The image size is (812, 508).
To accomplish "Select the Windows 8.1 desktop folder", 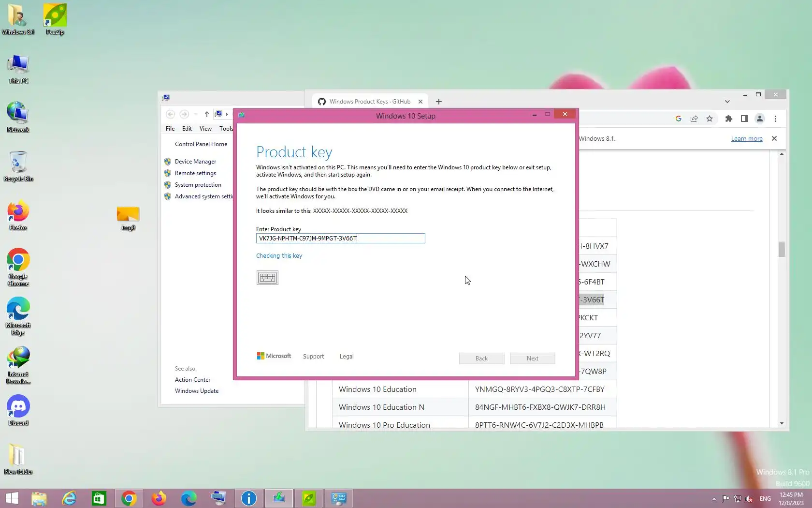I will coord(18,20).
